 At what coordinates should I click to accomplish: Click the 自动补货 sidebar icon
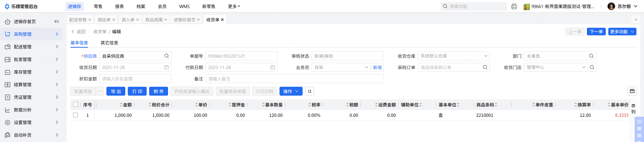(x=8, y=135)
